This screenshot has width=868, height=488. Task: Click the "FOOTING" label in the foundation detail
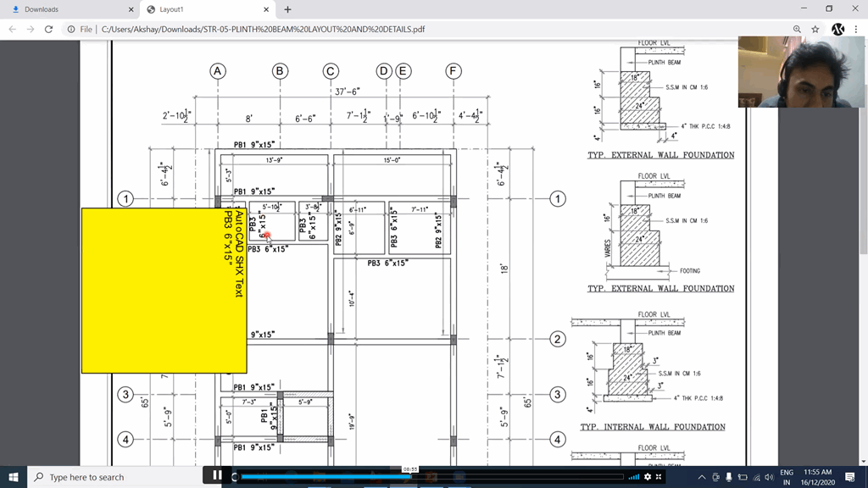click(690, 270)
